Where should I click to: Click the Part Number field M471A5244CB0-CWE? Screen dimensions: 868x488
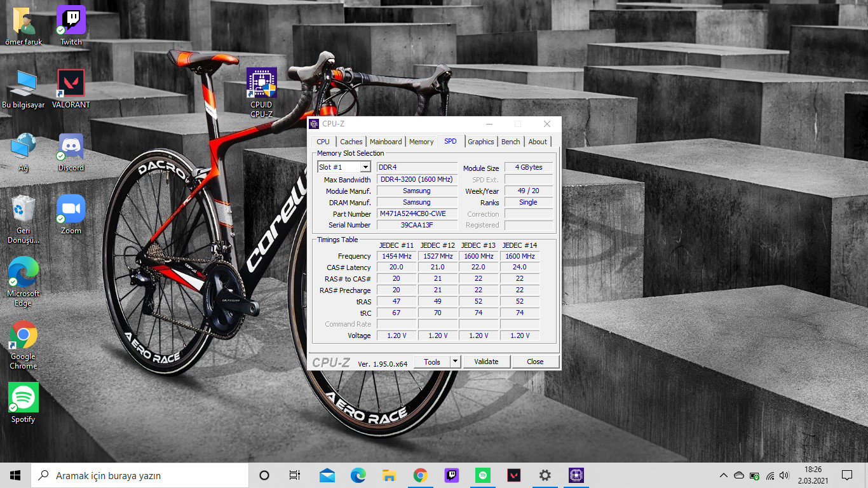417,214
